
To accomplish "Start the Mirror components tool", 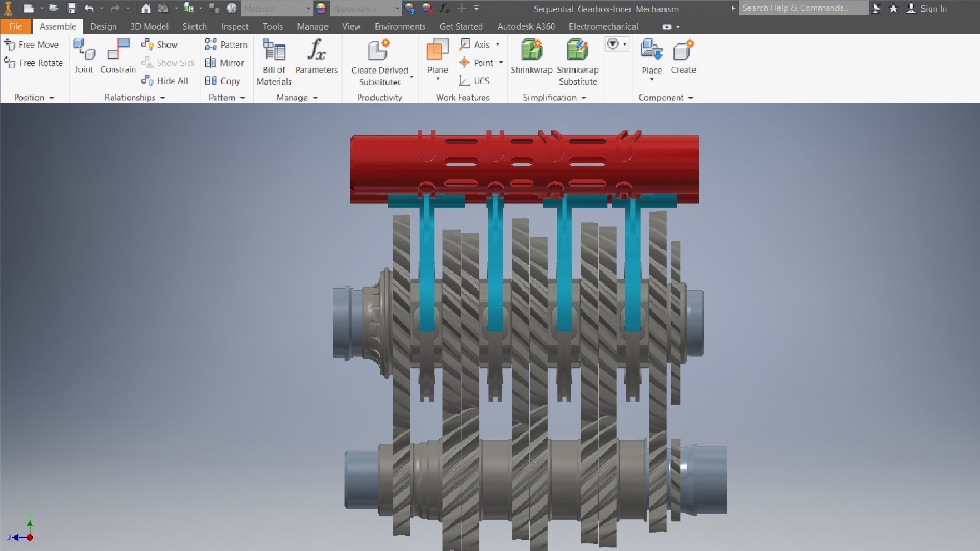I will (x=225, y=63).
